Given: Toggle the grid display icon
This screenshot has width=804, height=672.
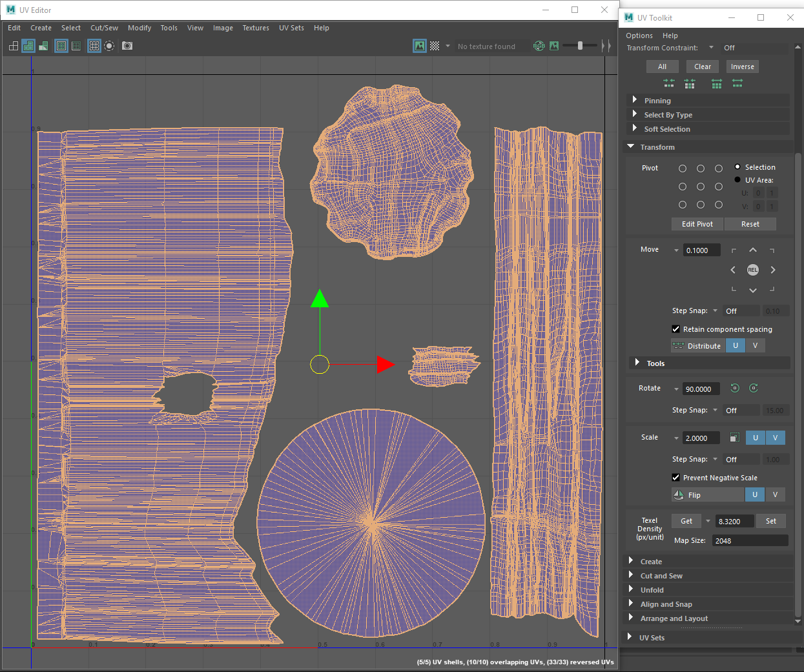Looking at the screenshot, I should tap(94, 46).
